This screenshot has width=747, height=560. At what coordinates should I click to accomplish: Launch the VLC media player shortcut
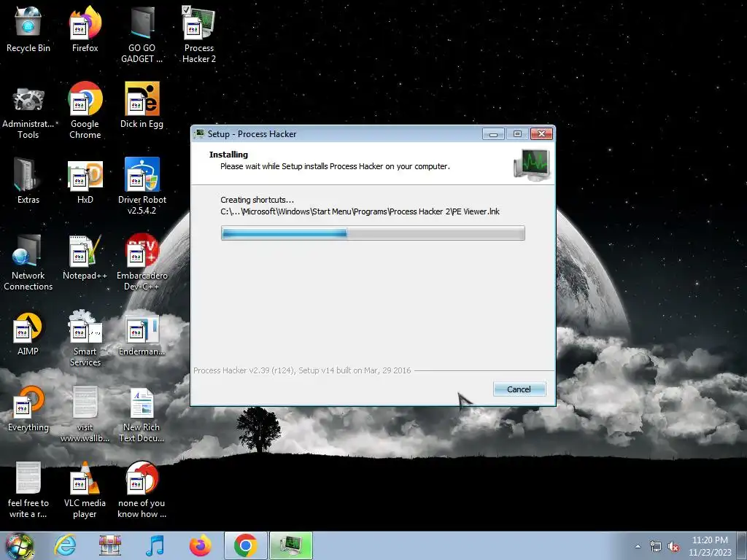(85, 489)
